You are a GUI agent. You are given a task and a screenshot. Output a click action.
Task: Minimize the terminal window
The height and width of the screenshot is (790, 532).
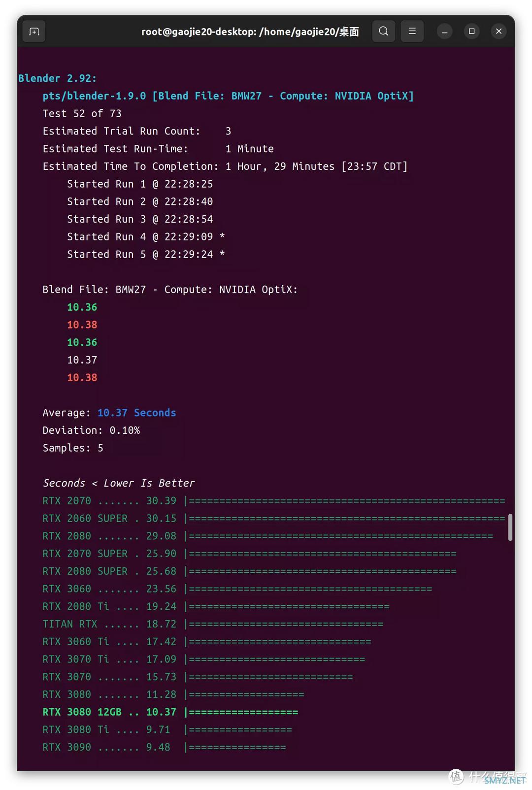(x=444, y=32)
